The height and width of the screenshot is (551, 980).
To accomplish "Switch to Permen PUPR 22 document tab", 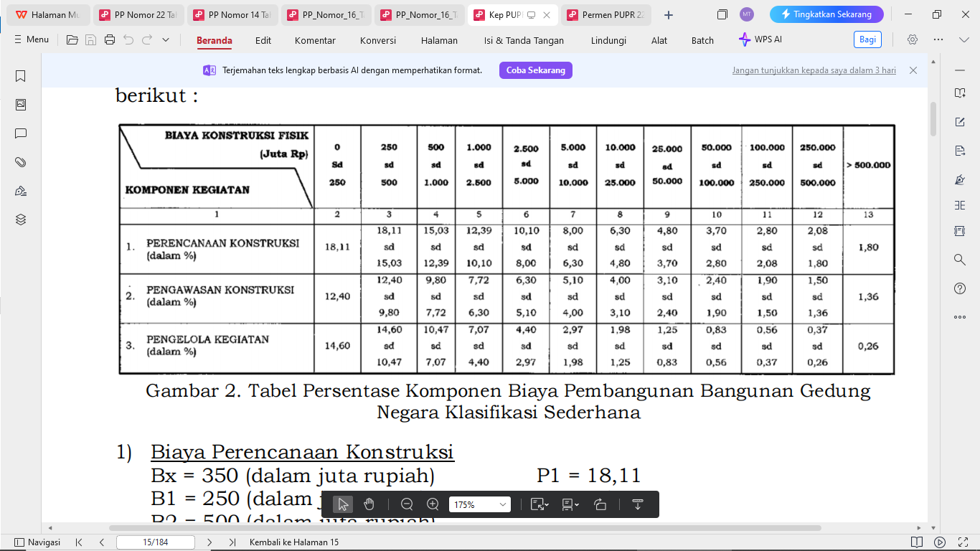I will point(606,14).
